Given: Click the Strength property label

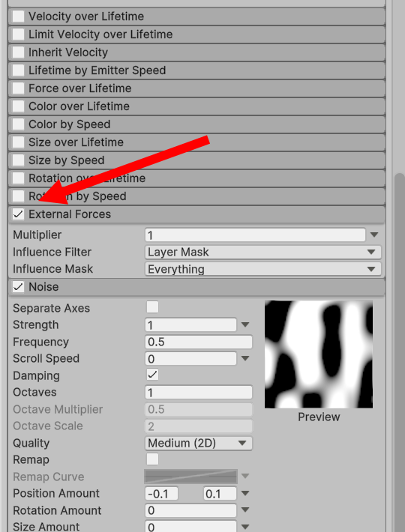Looking at the screenshot, I should [36, 324].
